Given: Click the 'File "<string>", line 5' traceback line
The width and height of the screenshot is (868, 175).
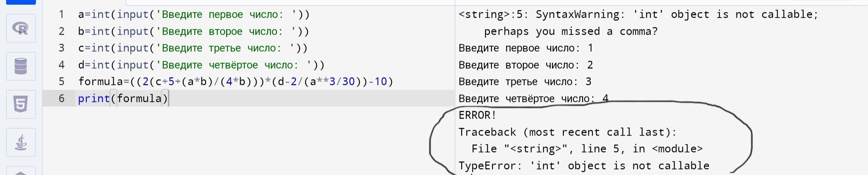Looking at the screenshot, I should click(587, 149).
